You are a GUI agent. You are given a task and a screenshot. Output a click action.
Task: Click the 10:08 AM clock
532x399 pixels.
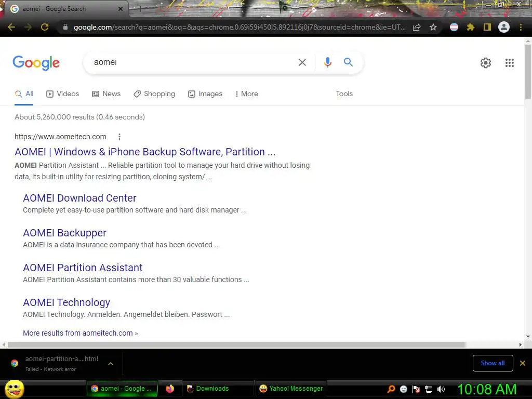pyautogui.click(x=487, y=389)
